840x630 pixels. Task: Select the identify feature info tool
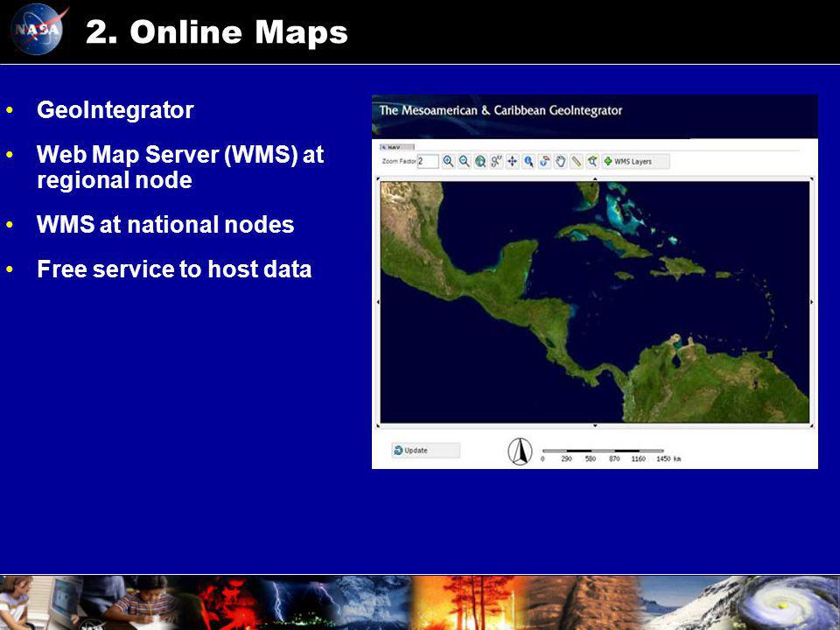point(528,161)
